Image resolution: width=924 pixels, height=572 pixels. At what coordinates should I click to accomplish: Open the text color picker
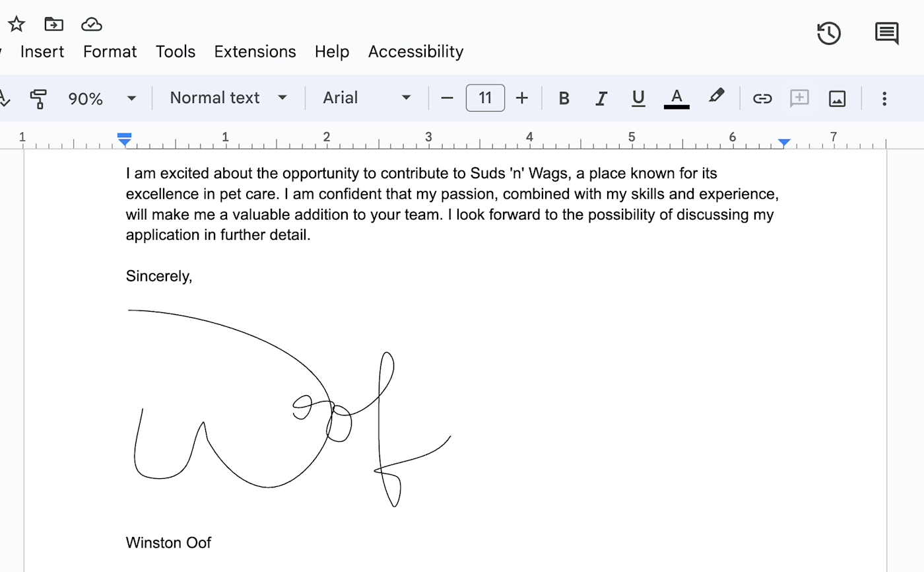click(x=676, y=98)
